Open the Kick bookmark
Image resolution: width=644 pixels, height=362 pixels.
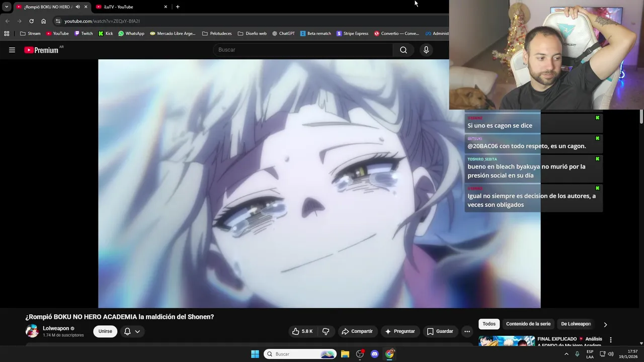pyautogui.click(x=106, y=34)
